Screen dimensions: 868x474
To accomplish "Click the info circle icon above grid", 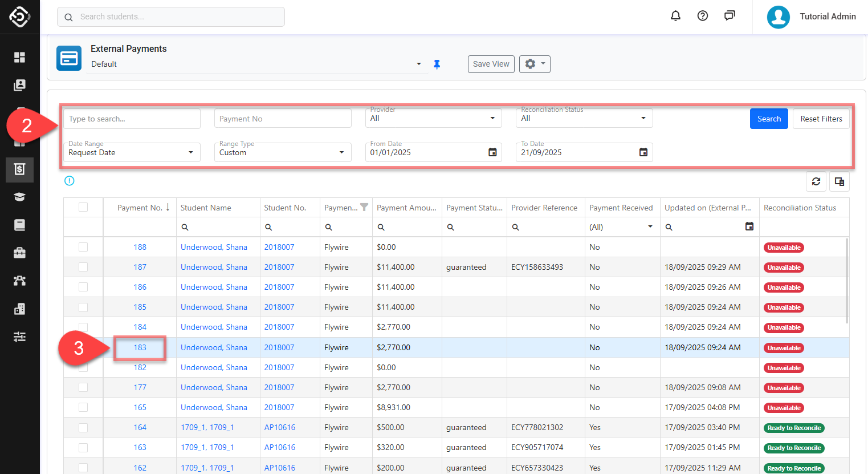I will 70,181.
